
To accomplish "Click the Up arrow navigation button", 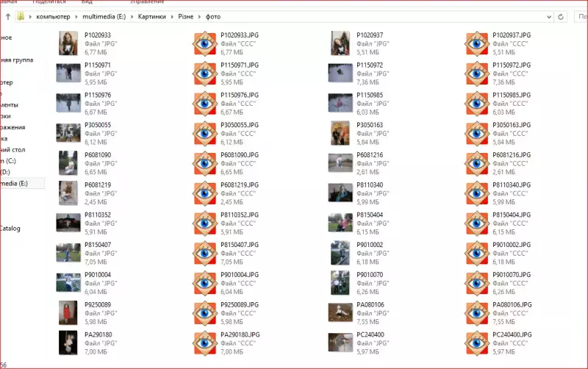I will tap(8, 16).
